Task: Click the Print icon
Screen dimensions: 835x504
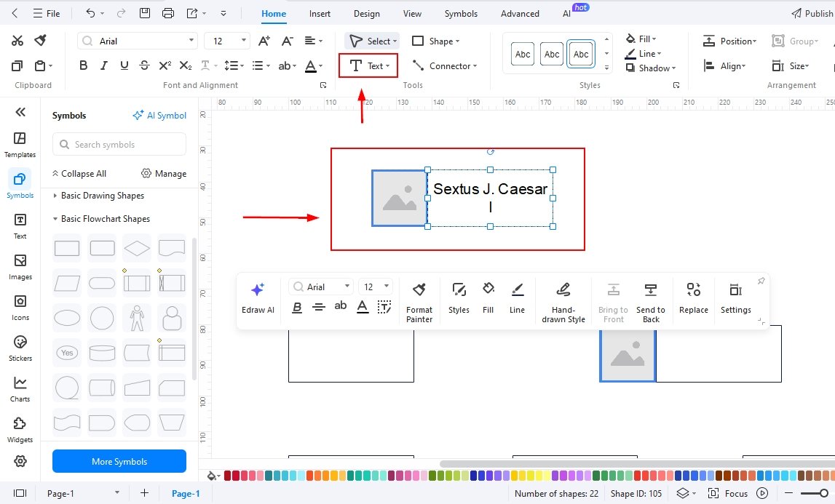Action: pyautogui.click(x=167, y=13)
